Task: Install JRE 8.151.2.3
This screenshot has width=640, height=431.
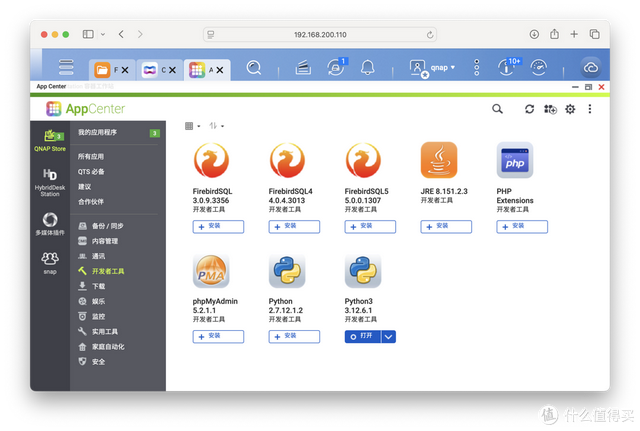Action: click(446, 226)
